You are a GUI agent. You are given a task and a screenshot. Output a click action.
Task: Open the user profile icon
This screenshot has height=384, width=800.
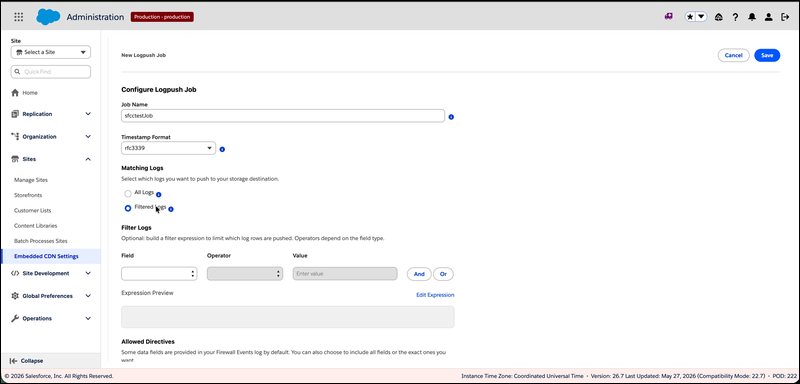768,17
